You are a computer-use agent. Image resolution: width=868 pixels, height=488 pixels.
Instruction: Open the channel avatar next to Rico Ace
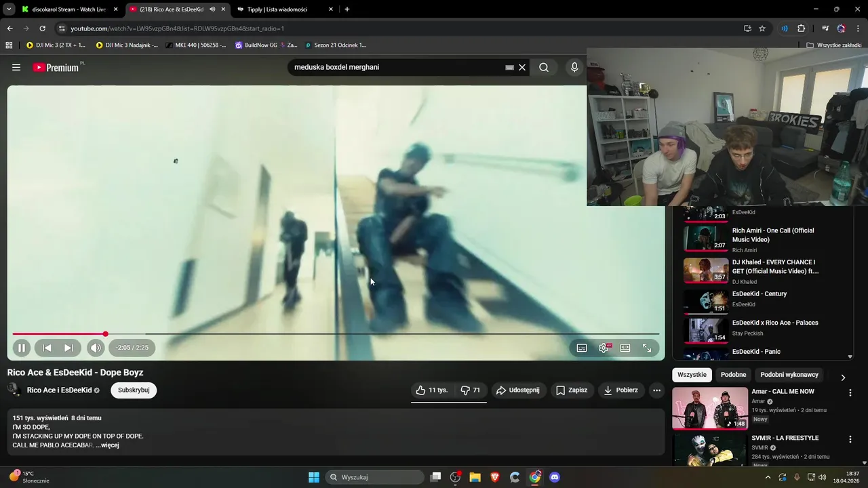[x=14, y=389]
